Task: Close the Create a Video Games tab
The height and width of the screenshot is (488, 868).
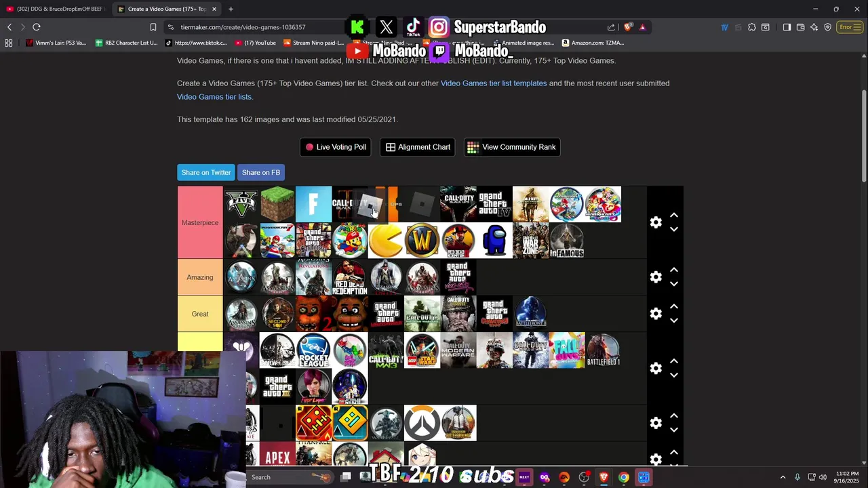Action: (214, 9)
